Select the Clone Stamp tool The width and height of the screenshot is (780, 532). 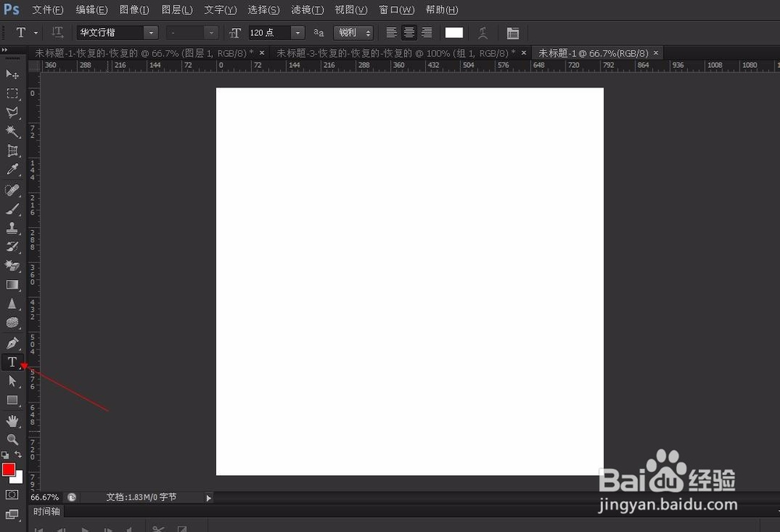(12, 228)
